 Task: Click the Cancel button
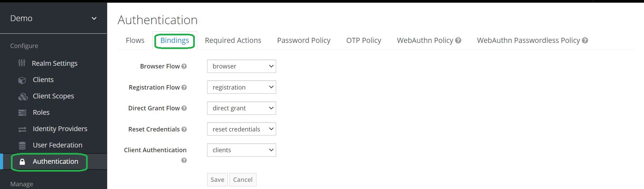tap(242, 179)
